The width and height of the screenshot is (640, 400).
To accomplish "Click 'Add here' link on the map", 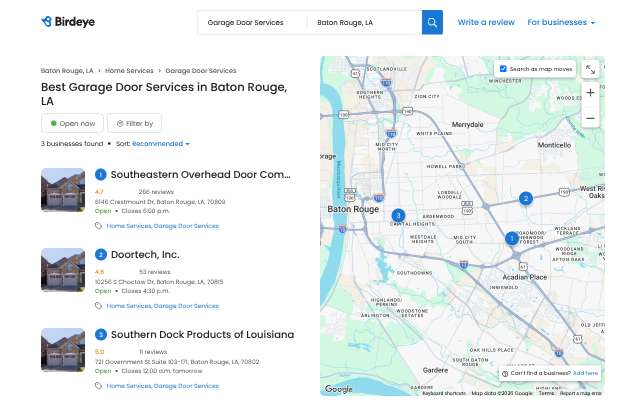I will [585, 373].
